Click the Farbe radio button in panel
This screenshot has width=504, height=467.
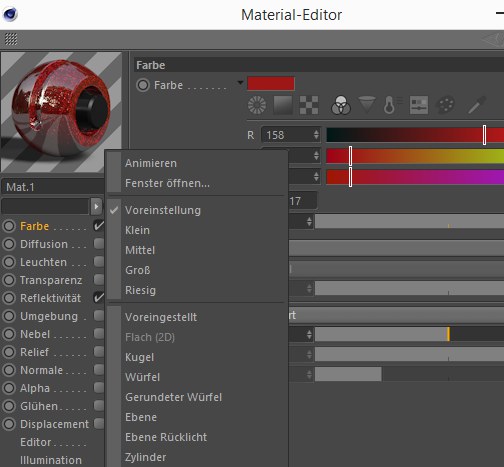click(143, 85)
